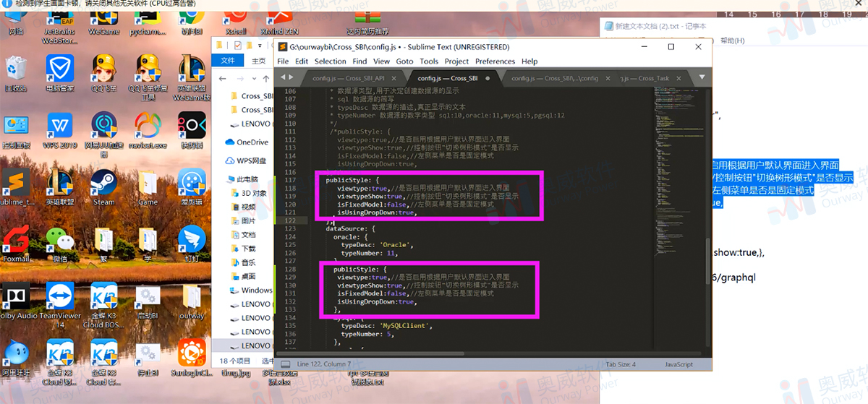Image resolution: width=868 pixels, height=404 pixels.
Task: Click the Foxmail desktop icon
Action: 16,244
